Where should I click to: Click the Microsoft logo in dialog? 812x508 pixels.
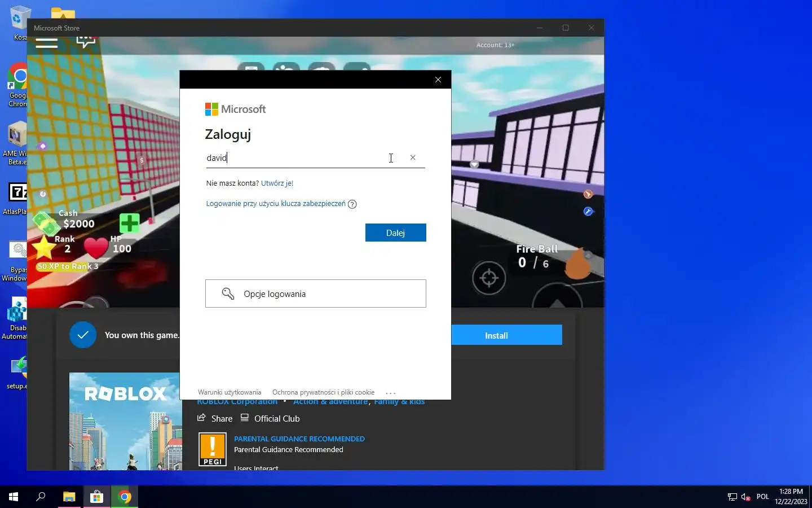[235, 109]
